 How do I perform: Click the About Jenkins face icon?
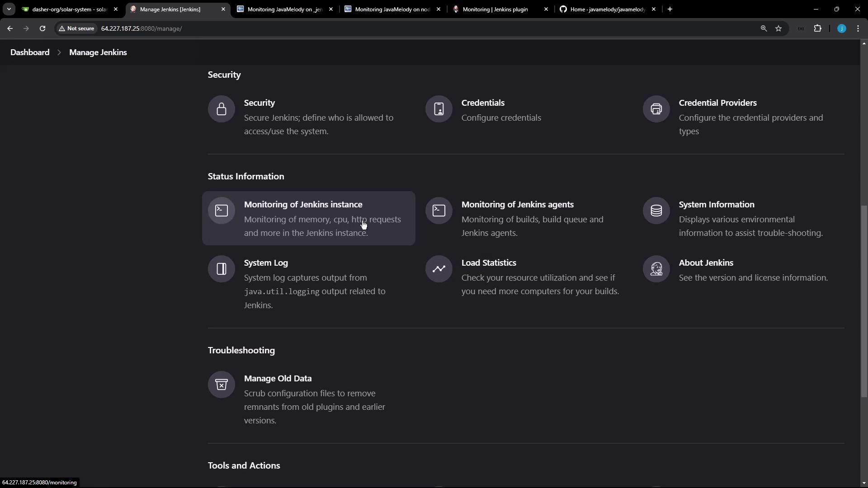pos(656,269)
